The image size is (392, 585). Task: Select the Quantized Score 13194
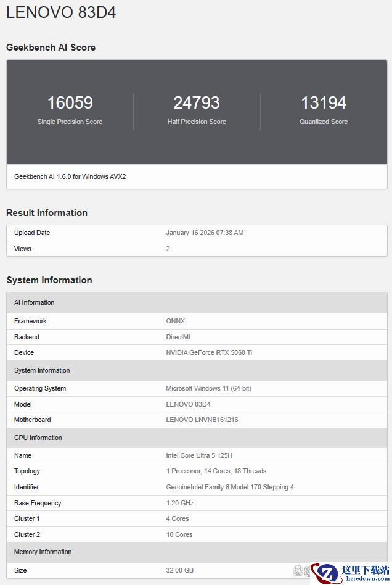(324, 102)
